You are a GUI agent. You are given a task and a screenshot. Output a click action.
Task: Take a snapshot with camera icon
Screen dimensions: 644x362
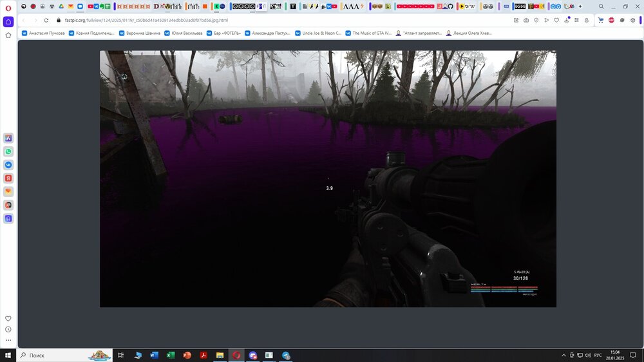[x=526, y=20]
